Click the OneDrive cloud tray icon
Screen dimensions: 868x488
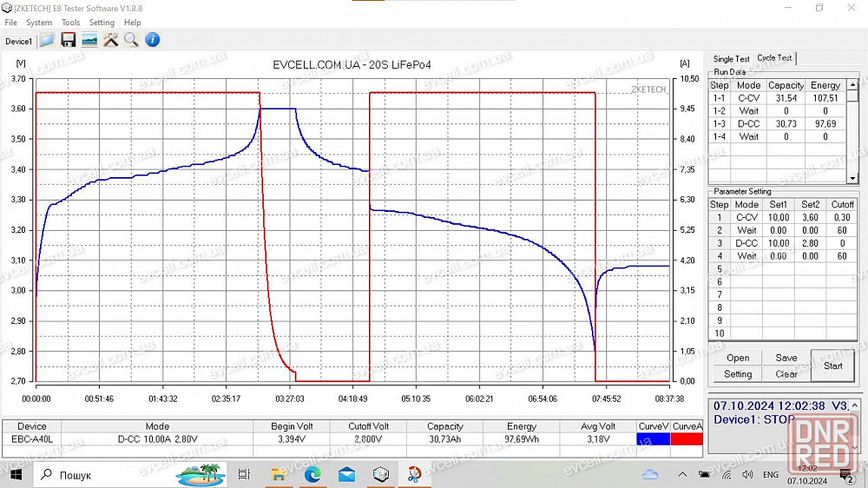coord(650,475)
